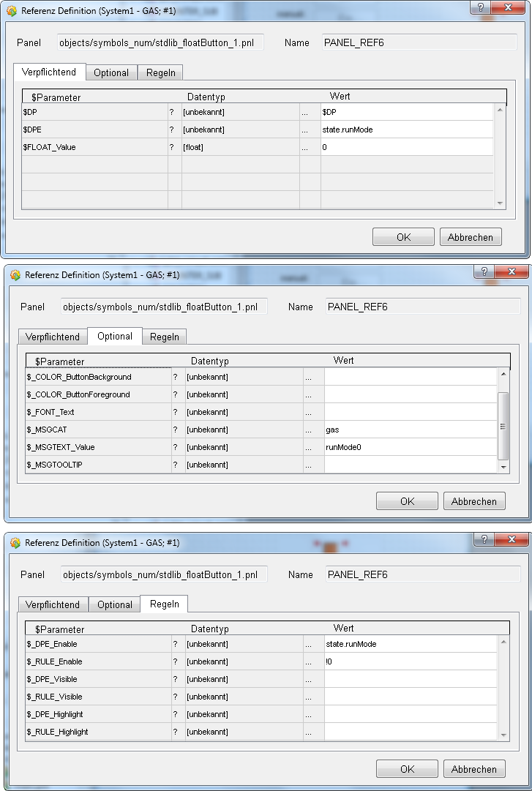Image resolution: width=532 pixels, height=791 pixels.
Task: Click the Wert field containing runMode0
Action: point(410,447)
